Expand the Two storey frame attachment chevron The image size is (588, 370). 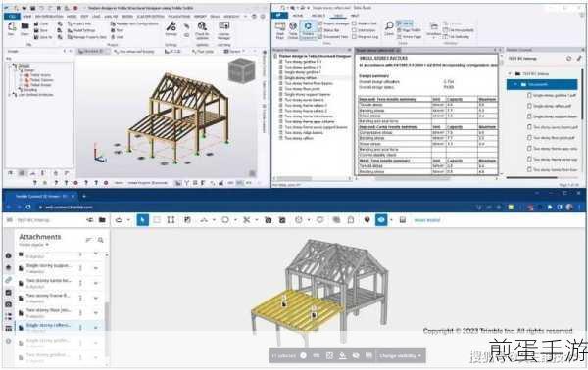96,299
